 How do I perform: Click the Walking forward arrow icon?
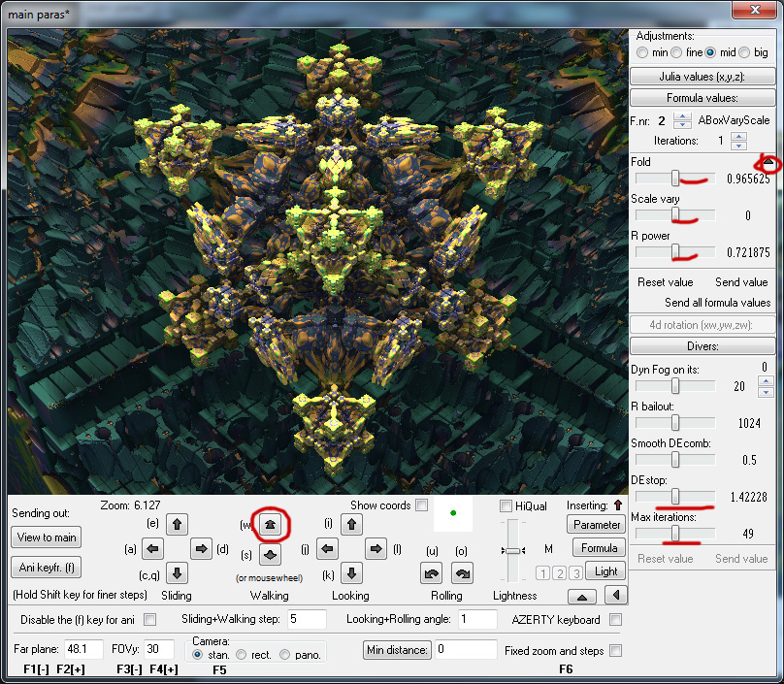[270, 525]
